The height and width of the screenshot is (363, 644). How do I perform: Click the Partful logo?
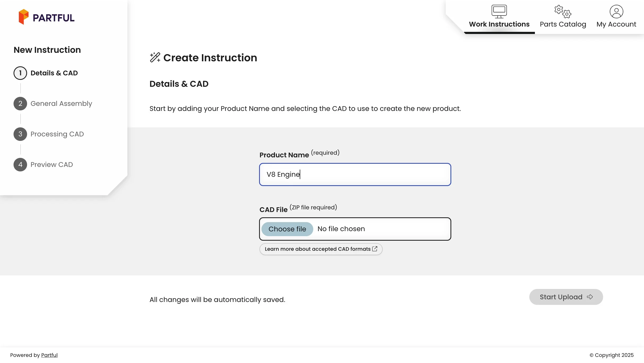coord(46,17)
